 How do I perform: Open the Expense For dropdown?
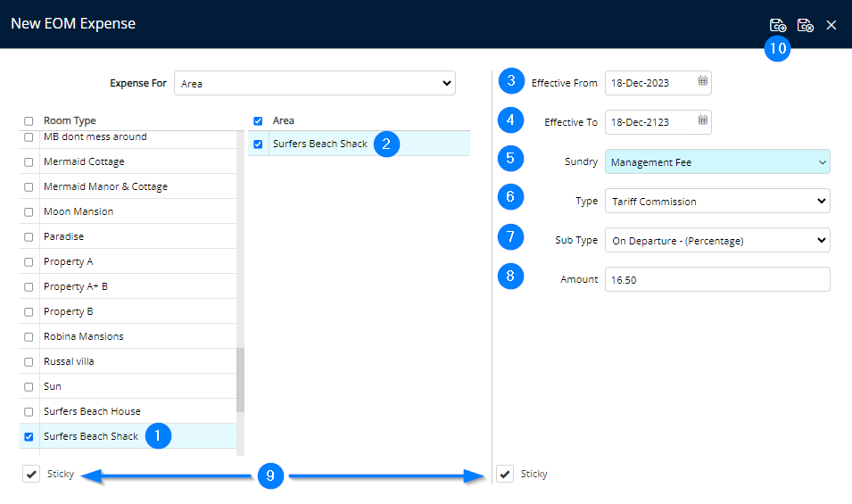pos(315,83)
